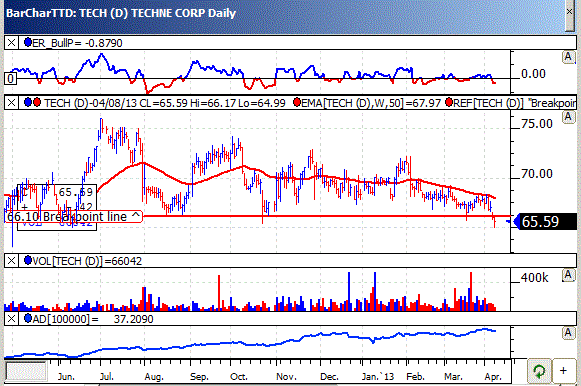Viewport: 581px width, 386px height.
Task: Close the AD[100000] indicator pane
Action: tap(11, 319)
